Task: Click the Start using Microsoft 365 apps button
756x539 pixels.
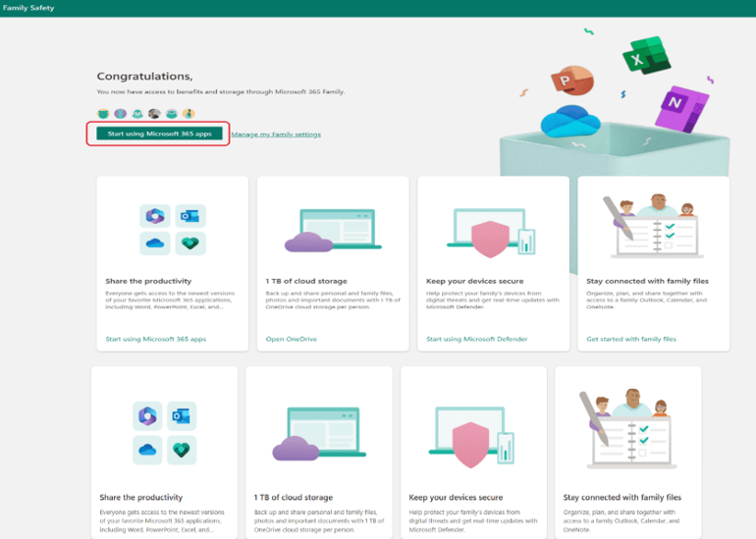Action: (x=159, y=134)
